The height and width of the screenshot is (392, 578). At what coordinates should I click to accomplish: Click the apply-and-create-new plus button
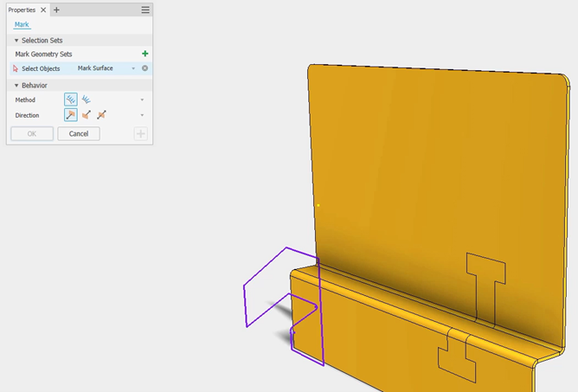click(x=140, y=133)
